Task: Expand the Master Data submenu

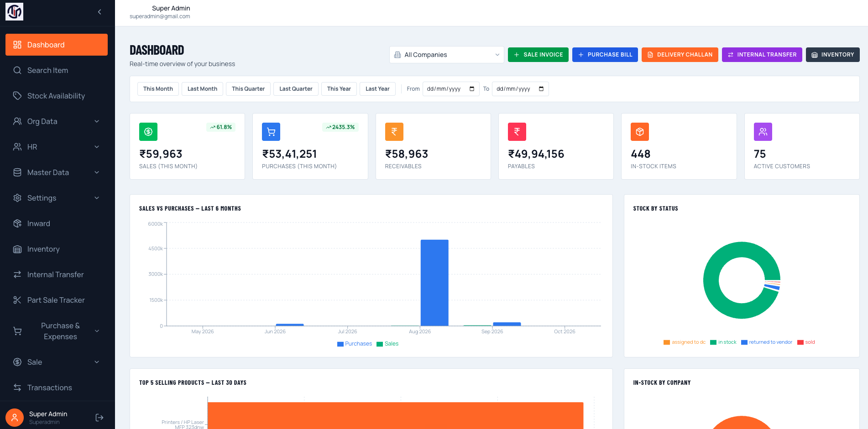Action: pyautogui.click(x=57, y=172)
